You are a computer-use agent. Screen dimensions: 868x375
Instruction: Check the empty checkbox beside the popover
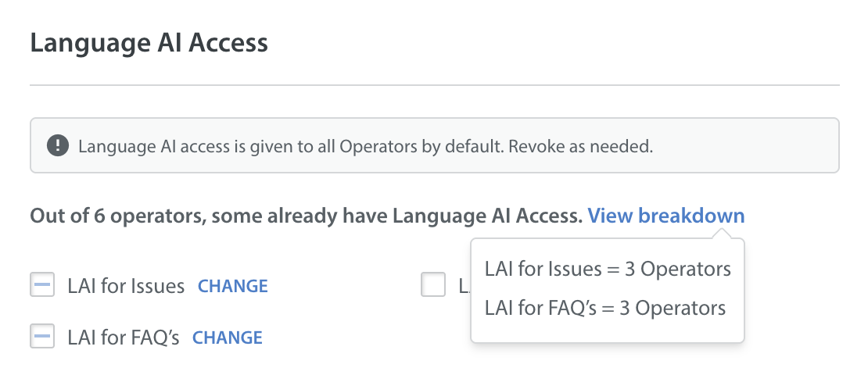[x=433, y=285]
